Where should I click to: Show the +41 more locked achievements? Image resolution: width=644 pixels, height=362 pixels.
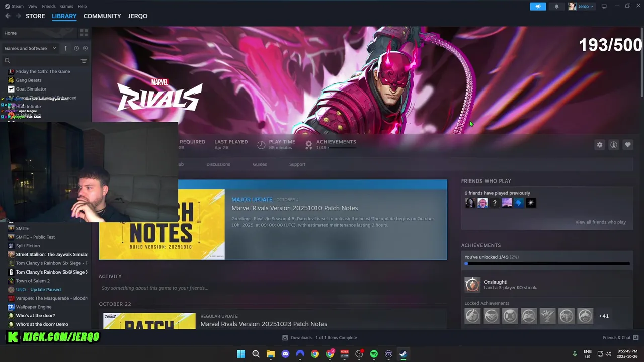coord(604,316)
